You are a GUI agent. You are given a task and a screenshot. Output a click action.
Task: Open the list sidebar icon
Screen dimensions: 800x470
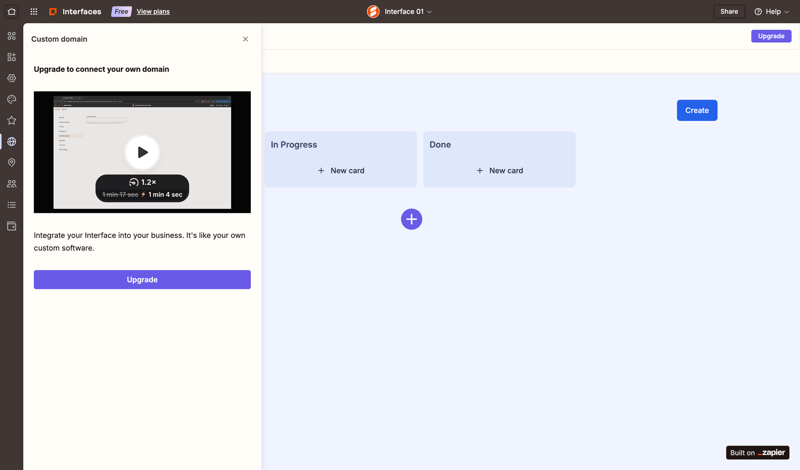point(11,205)
